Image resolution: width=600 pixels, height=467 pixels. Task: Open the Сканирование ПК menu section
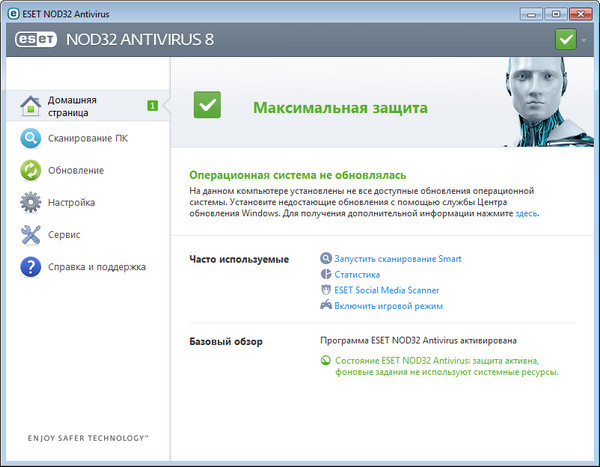(88, 138)
